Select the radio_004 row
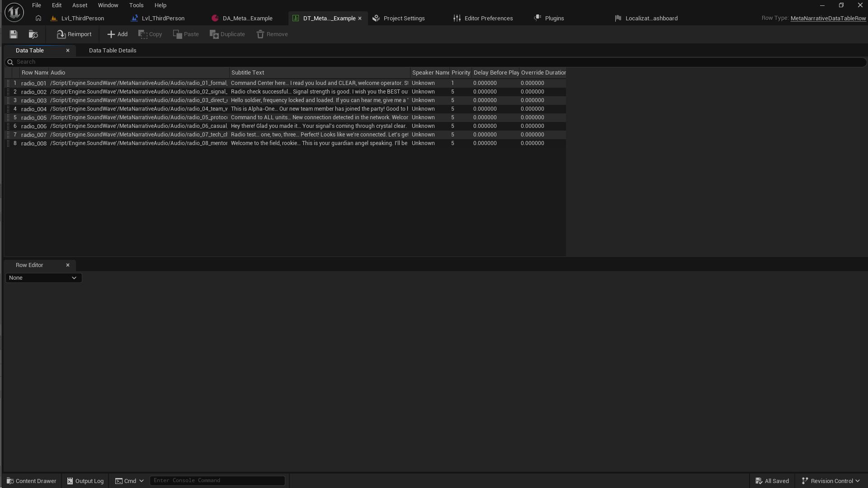 pyautogui.click(x=34, y=108)
